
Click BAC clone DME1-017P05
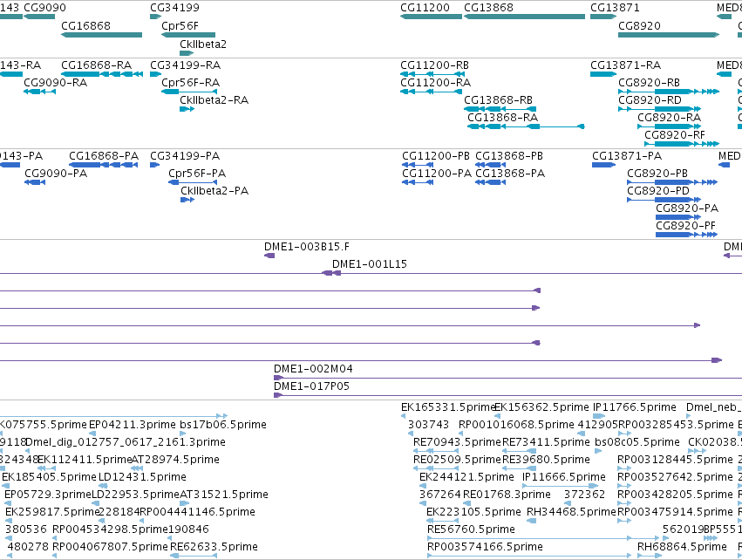[312, 386]
